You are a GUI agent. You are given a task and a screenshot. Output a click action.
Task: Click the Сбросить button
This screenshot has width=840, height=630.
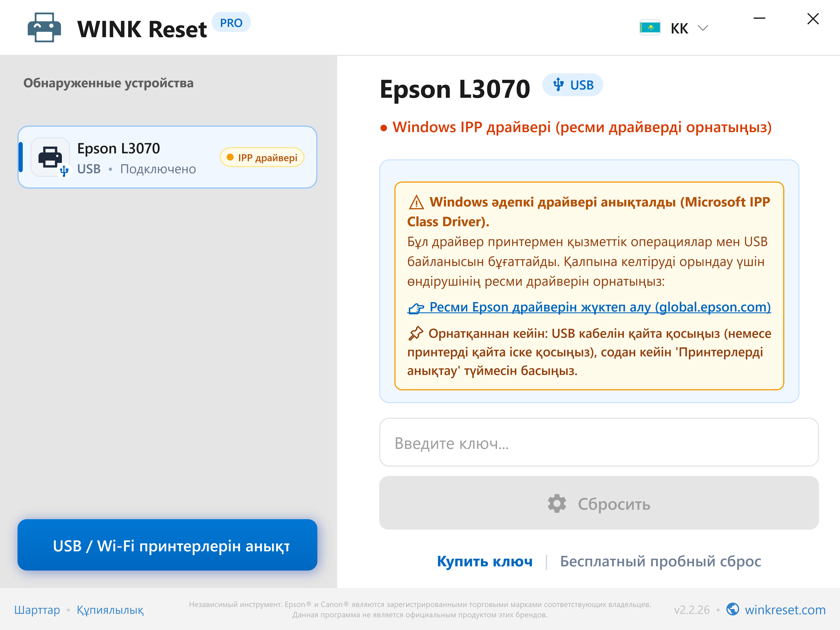click(x=599, y=503)
